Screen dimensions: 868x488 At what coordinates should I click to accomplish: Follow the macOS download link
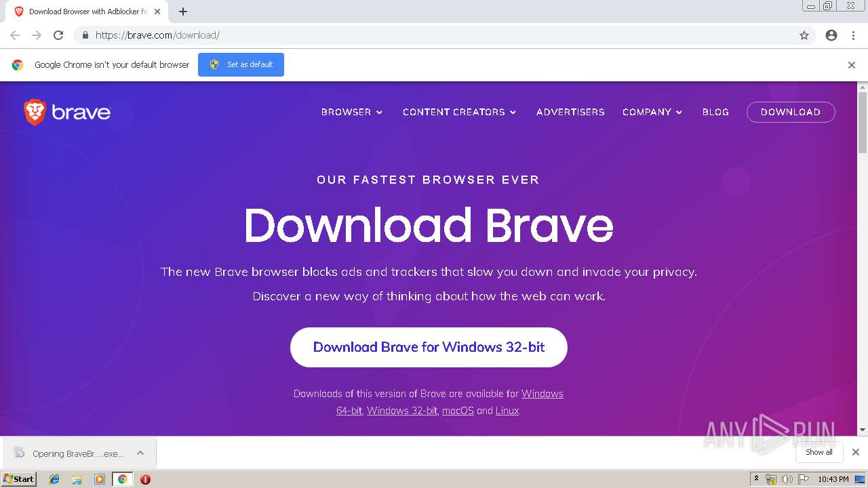point(458,411)
